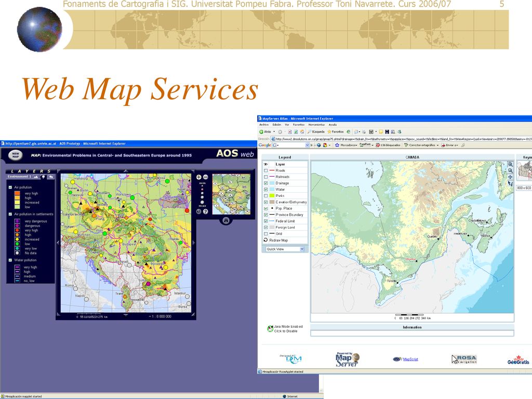Toggle Air pollution in settlements checkbox
532x399 pixels.
point(10,214)
